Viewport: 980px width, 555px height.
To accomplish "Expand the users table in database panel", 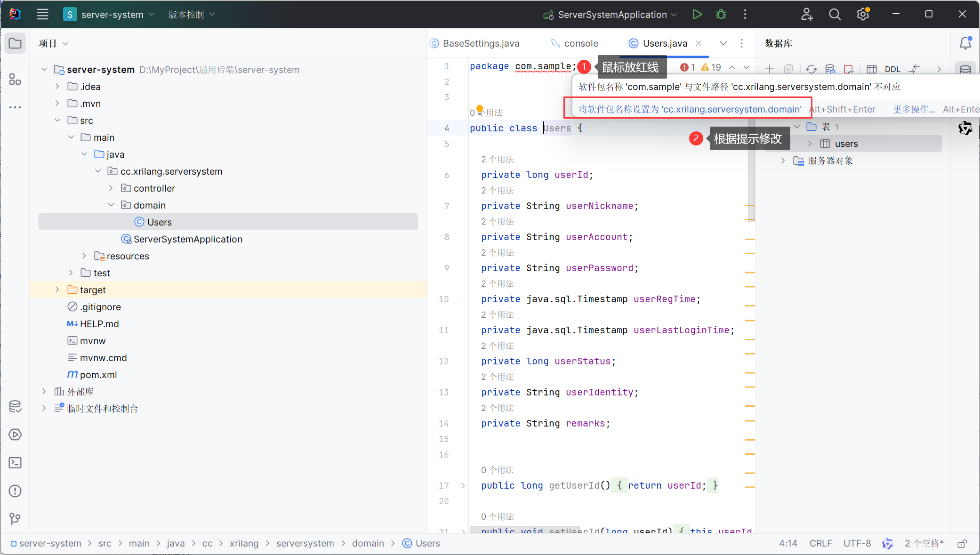I will 810,144.
